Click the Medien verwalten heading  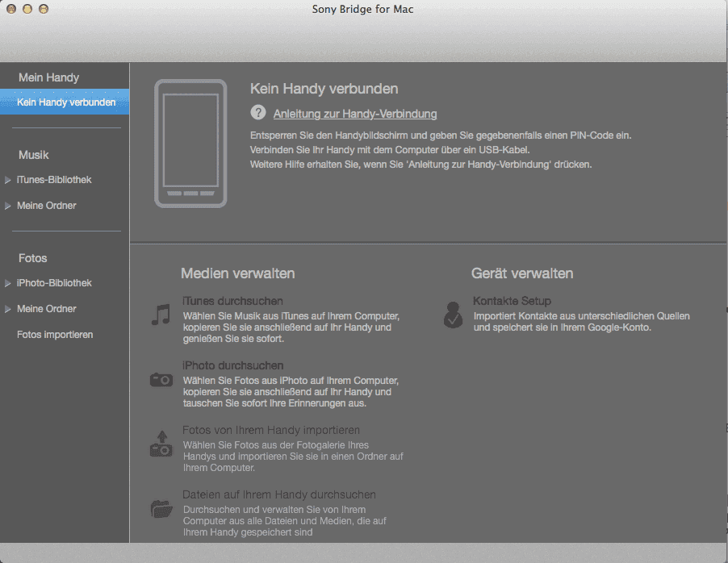click(x=238, y=273)
